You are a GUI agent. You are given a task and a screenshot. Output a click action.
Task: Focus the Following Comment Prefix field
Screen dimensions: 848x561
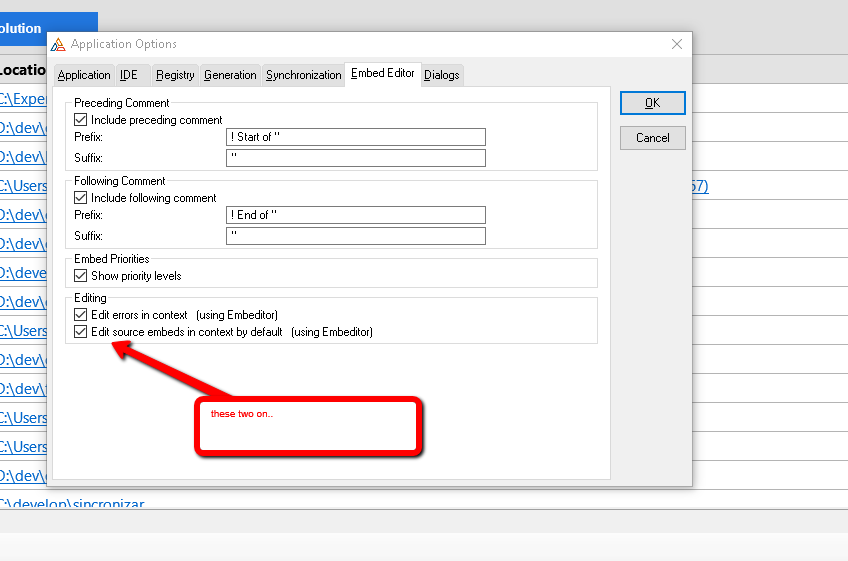[355, 215]
